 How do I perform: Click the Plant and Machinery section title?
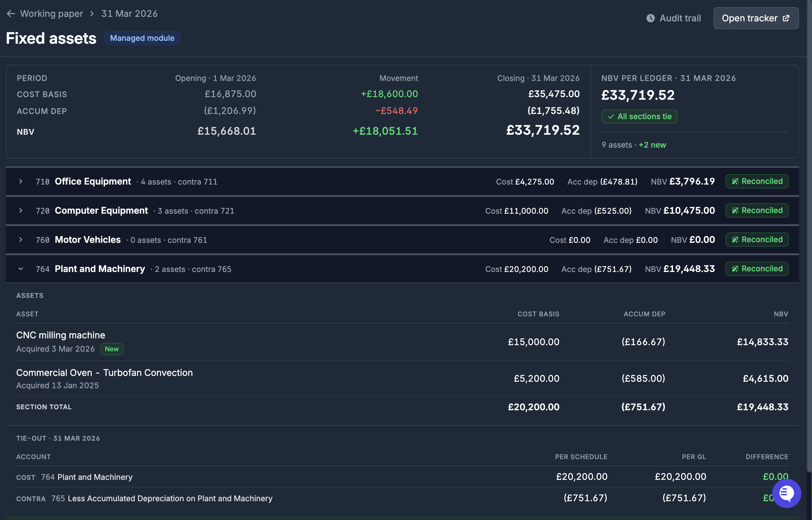coord(100,269)
